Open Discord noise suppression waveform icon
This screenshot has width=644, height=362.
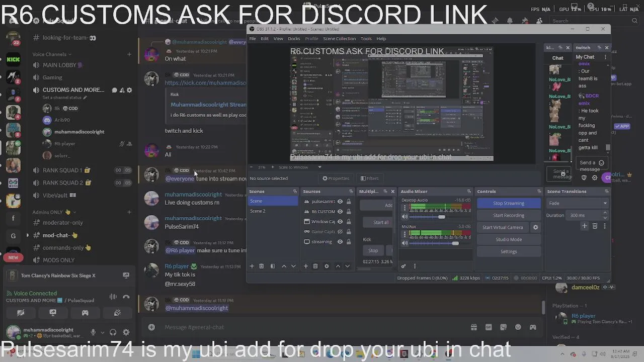(x=113, y=297)
